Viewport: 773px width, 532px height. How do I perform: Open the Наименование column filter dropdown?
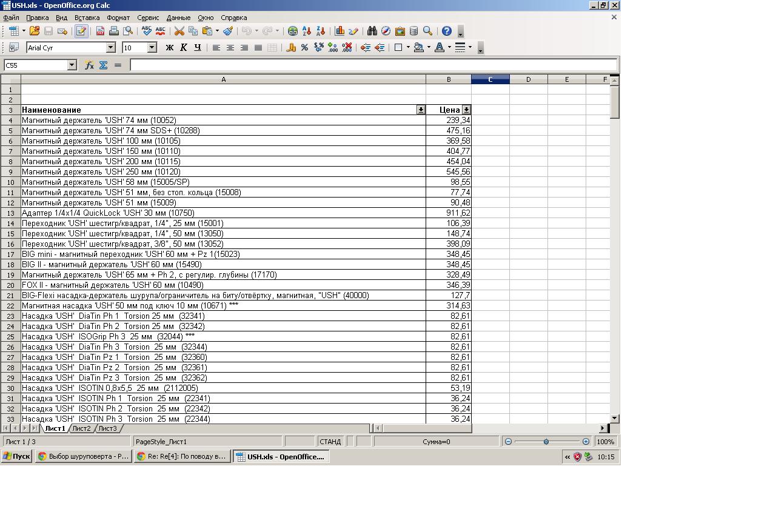(421, 110)
